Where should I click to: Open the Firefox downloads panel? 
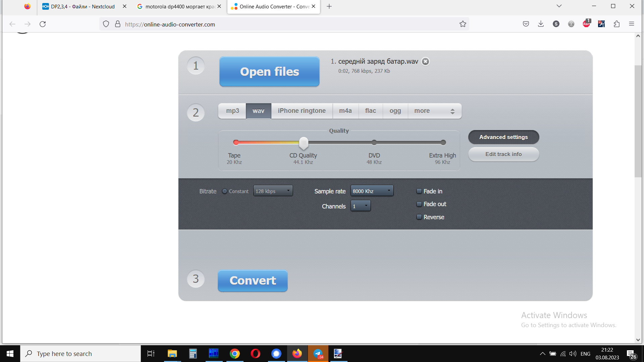[x=541, y=24]
